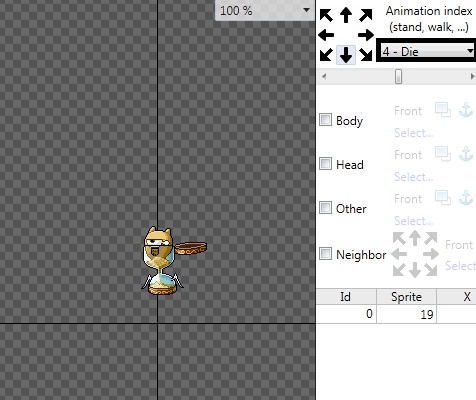
Task: Select the cell with Id 0
Action: tap(346, 314)
